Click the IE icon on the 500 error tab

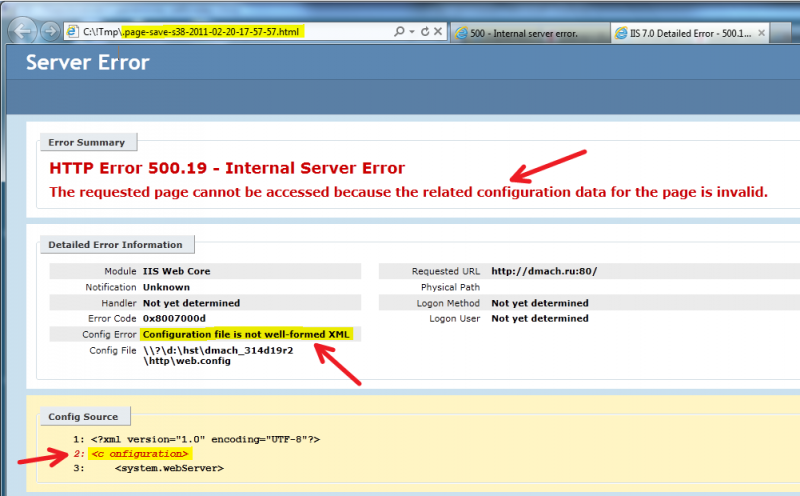(x=461, y=33)
